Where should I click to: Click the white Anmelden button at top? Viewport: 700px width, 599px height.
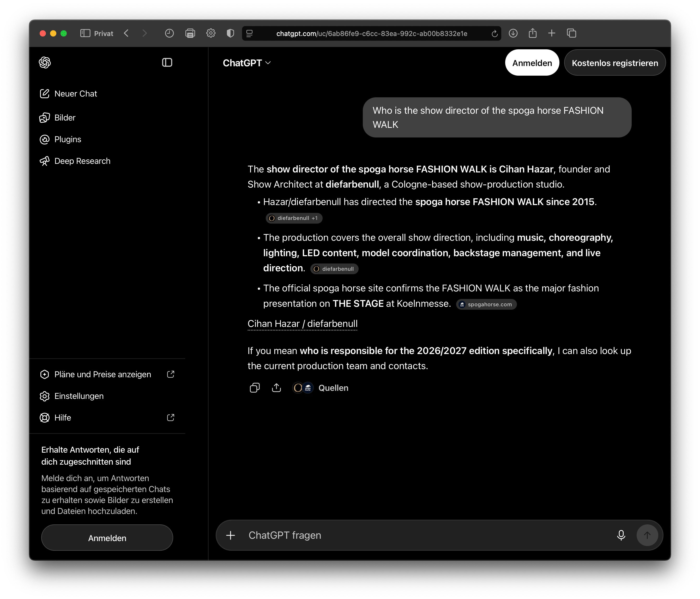point(532,63)
